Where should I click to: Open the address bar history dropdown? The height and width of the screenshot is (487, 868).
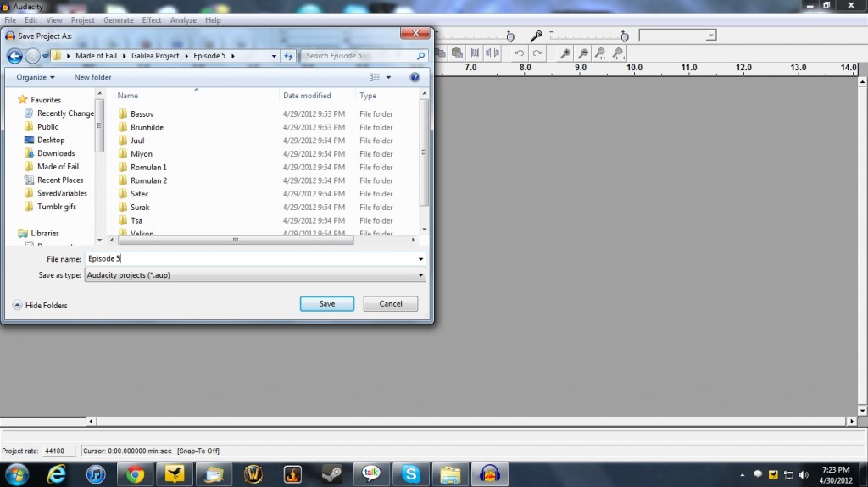click(274, 56)
